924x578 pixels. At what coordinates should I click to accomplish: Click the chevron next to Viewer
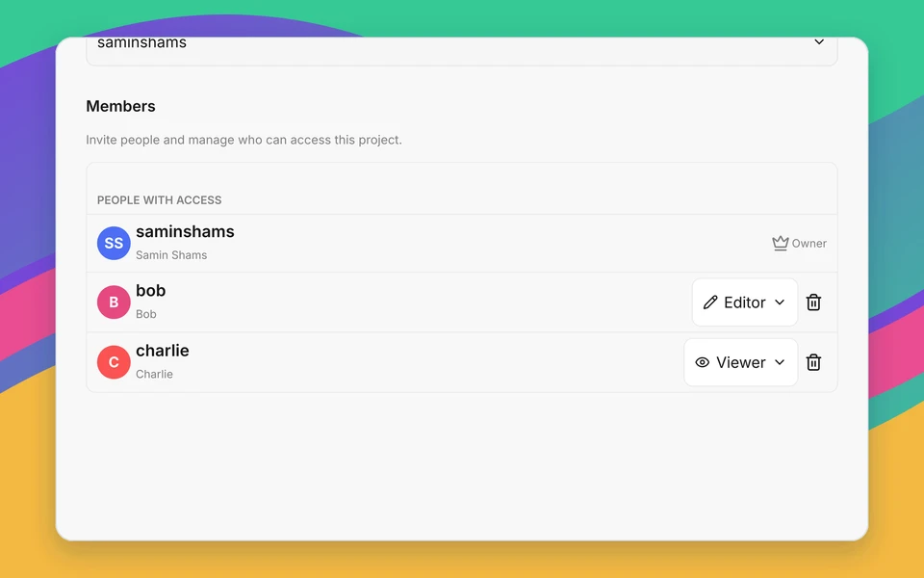pyautogui.click(x=780, y=362)
